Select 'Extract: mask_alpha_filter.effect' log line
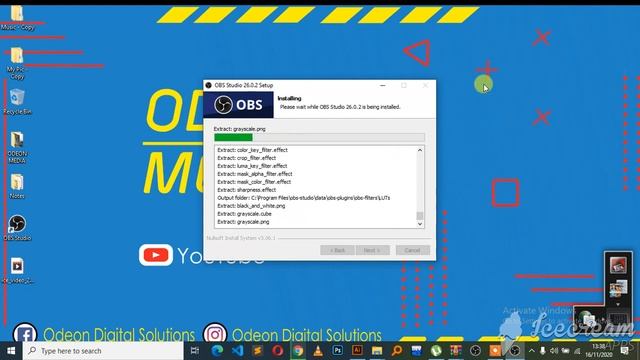The width and height of the screenshot is (640, 360). (x=255, y=174)
